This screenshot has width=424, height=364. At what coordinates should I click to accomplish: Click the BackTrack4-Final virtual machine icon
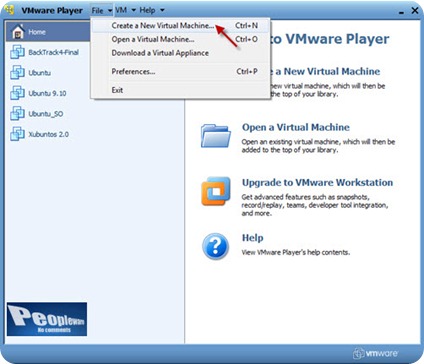17,52
